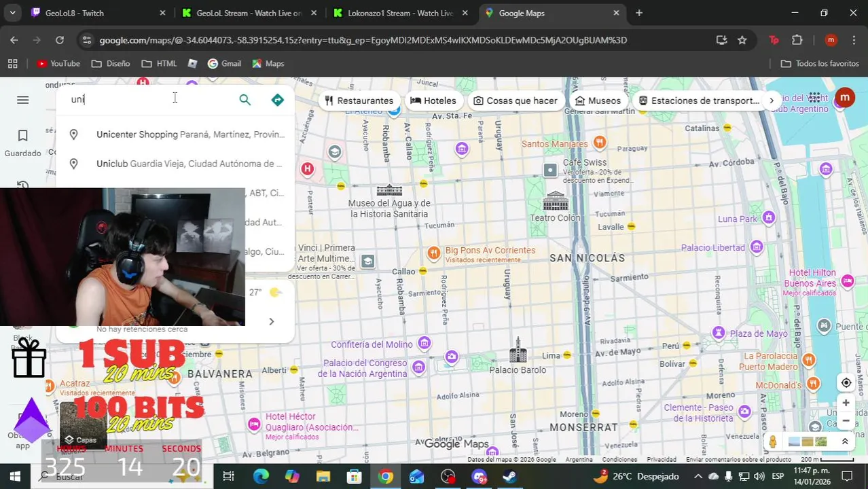Open the weather widget showing 26°C Despejado
This screenshot has height=489, width=868.
pyautogui.click(x=636, y=476)
